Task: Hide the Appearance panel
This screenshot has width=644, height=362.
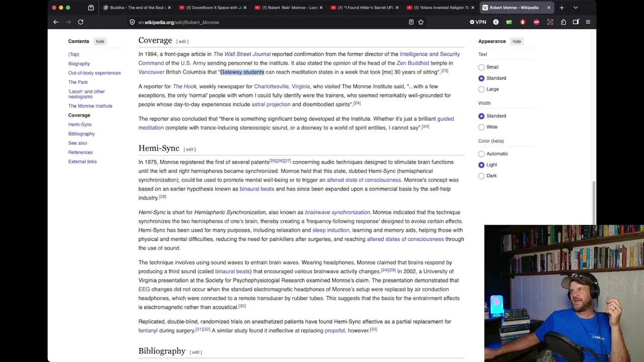Action: [x=517, y=41]
